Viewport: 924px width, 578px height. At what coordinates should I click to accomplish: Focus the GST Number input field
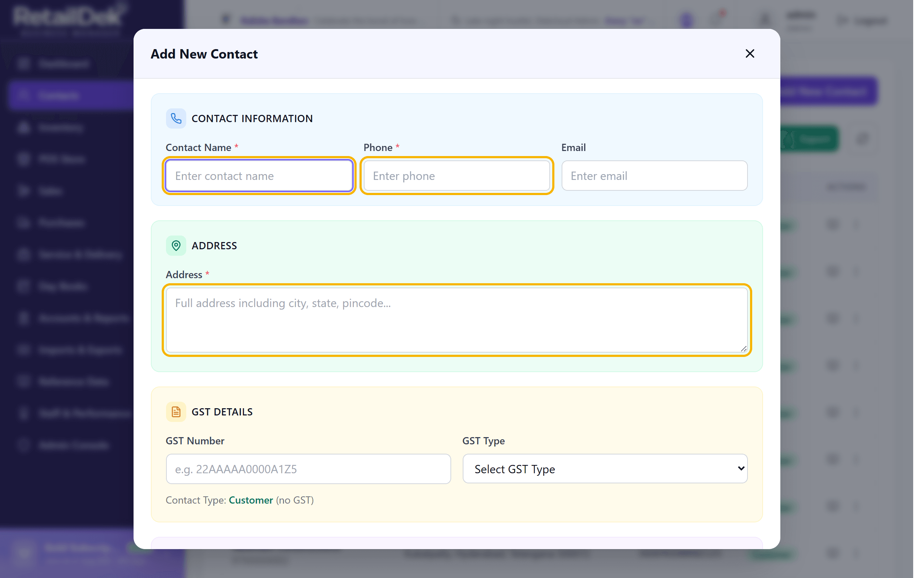point(308,469)
